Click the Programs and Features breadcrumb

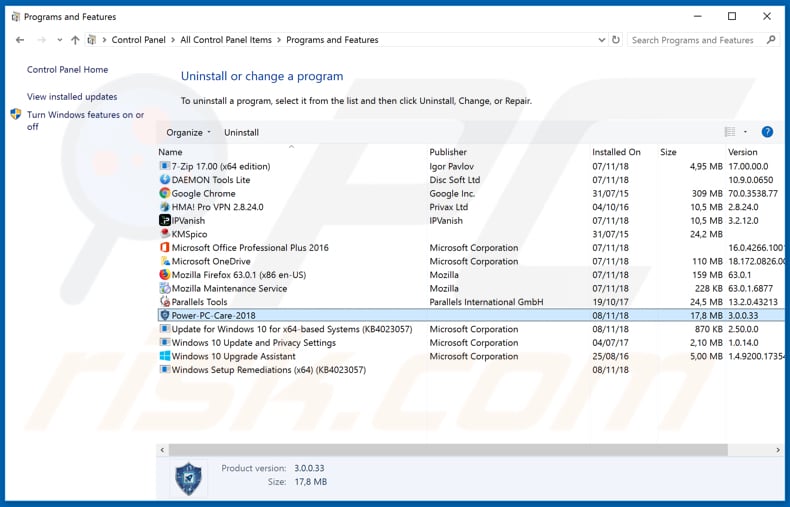coord(332,40)
